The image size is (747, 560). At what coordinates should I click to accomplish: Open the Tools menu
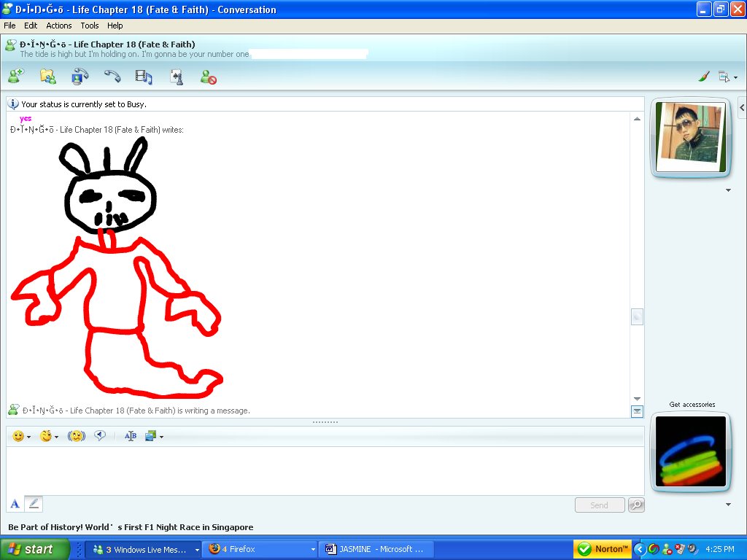(x=90, y=26)
